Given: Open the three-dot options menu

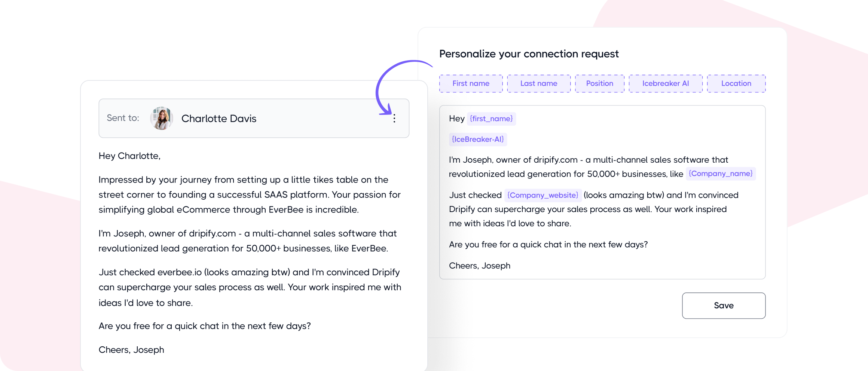Looking at the screenshot, I should (394, 119).
